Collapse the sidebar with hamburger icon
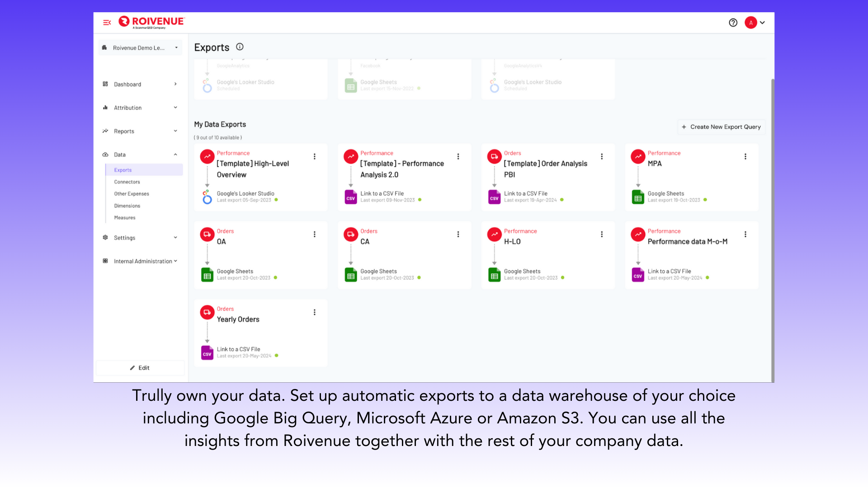The width and height of the screenshot is (868, 488). tap(107, 23)
